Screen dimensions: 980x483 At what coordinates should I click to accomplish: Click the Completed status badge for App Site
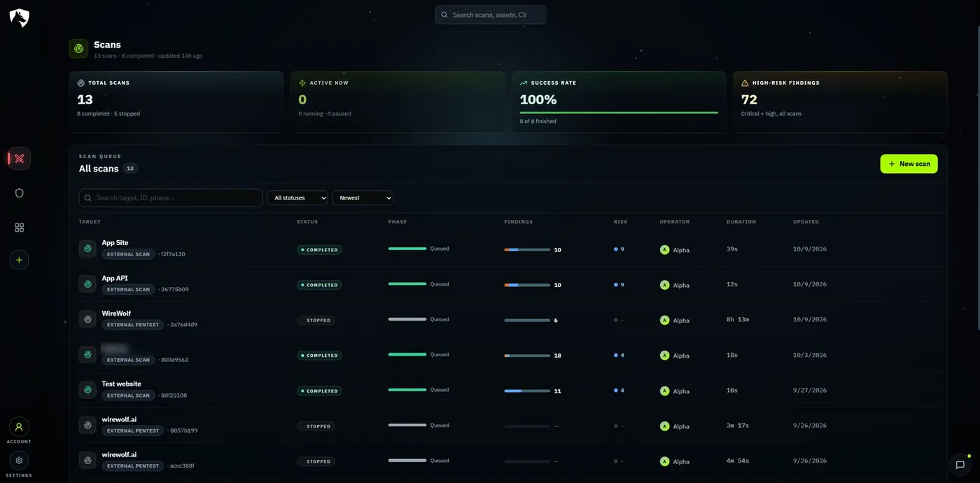pos(319,250)
